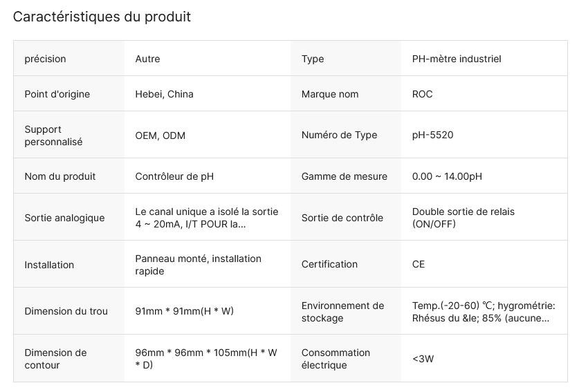
Task: Click the 'pH-5520' model number
Action: point(432,135)
